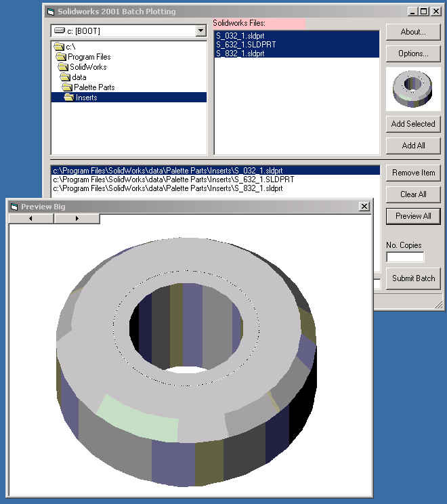Click the No. Copies input field
Screen dimensions: 447x504
coord(404,257)
